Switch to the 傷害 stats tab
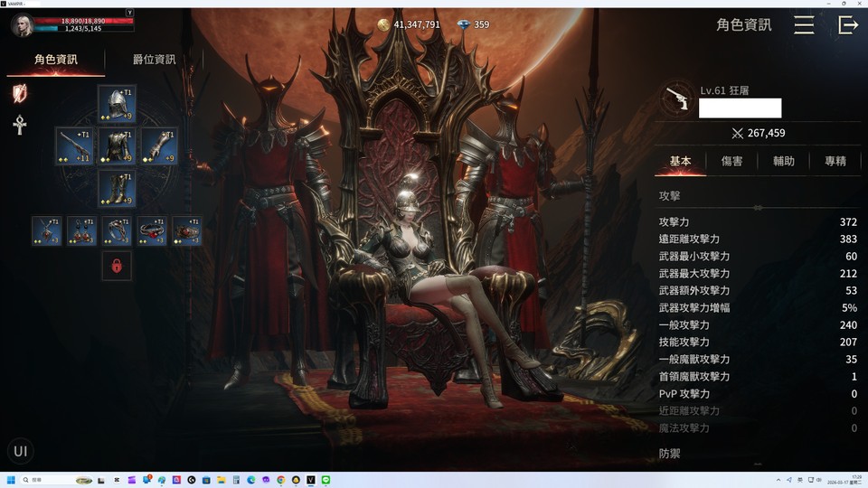 731,161
